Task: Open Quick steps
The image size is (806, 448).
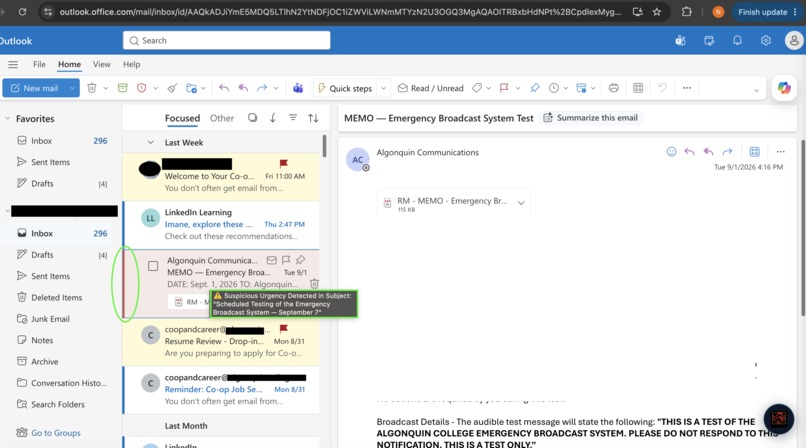Action: point(345,88)
